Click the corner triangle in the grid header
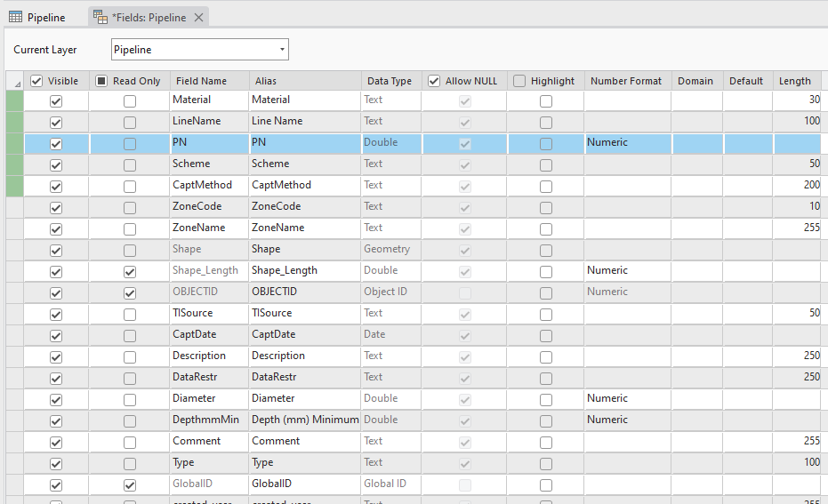The image size is (828, 504). click(x=15, y=81)
